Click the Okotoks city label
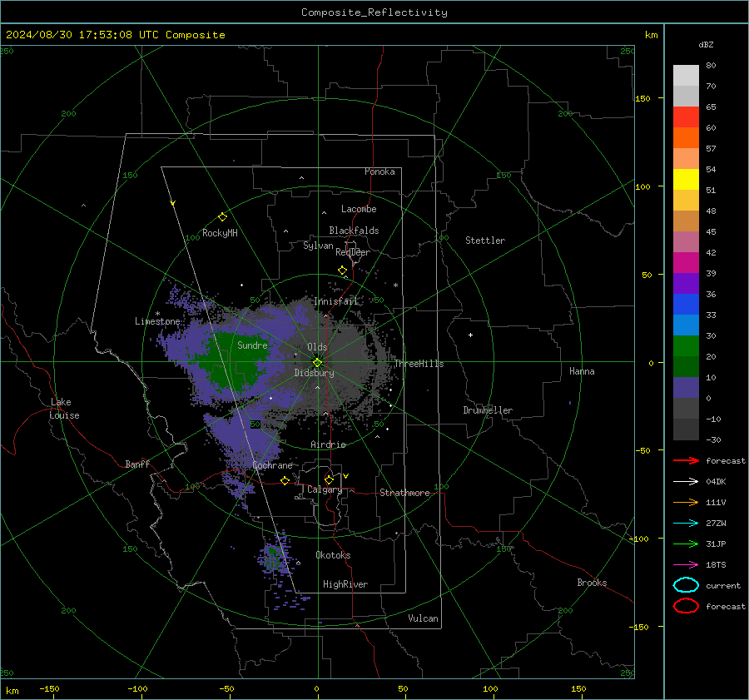The width and height of the screenshot is (749, 700). click(x=333, y=555)
